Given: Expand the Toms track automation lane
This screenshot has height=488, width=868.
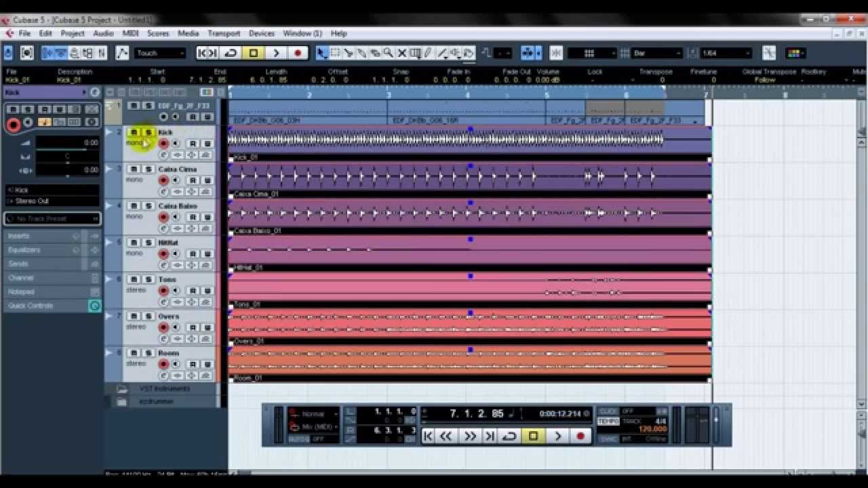Looking at the screenshot, I should tap(109, 279).
